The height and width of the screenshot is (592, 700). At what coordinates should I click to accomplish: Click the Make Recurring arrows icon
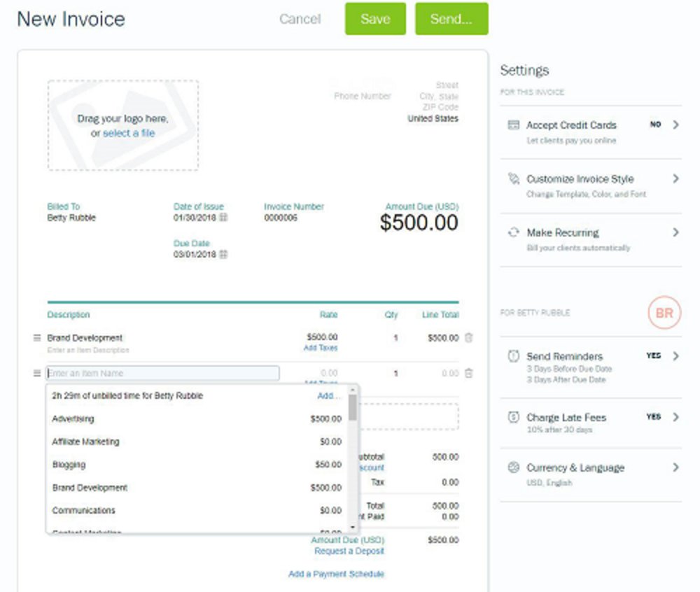(514, 232)
